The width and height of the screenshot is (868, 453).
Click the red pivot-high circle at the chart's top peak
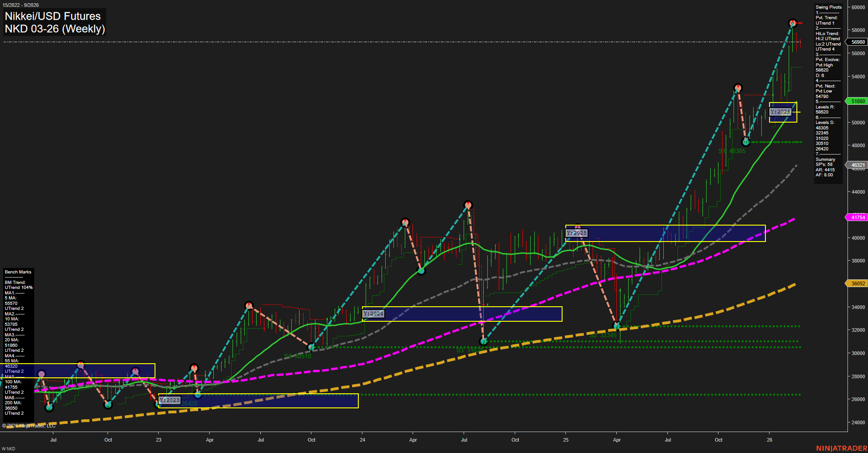(x=792, y=22)
